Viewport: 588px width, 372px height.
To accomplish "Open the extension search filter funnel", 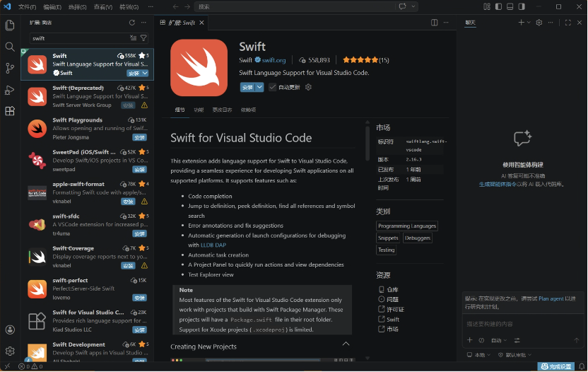I will [143, 38].
